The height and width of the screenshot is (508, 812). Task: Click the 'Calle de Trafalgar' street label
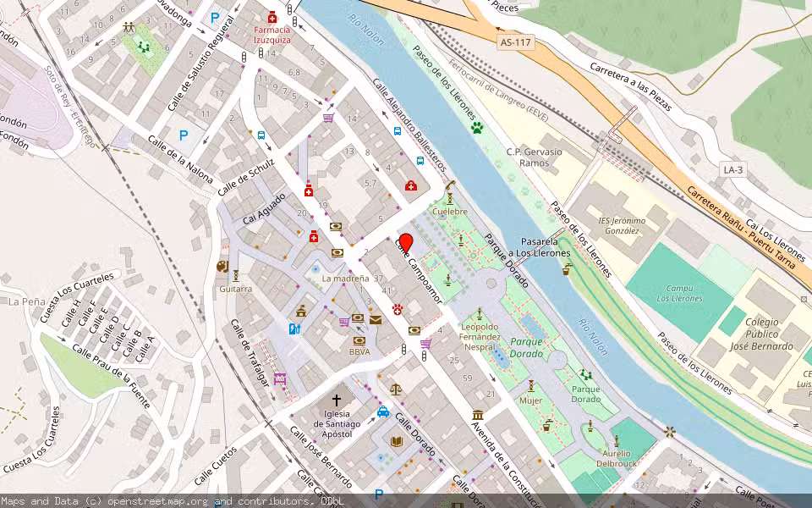tap(250, 352)
